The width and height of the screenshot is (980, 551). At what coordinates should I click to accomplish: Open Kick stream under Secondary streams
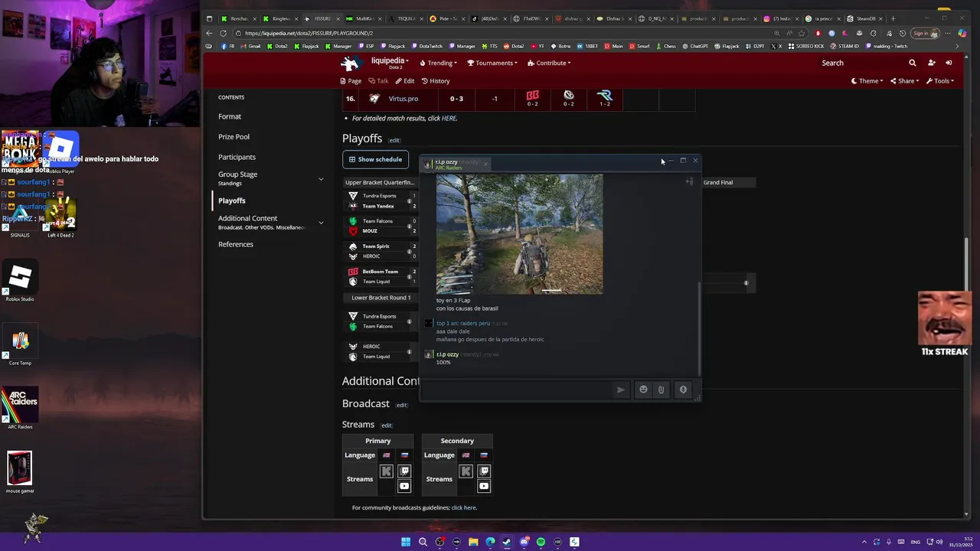coord(466,471)
